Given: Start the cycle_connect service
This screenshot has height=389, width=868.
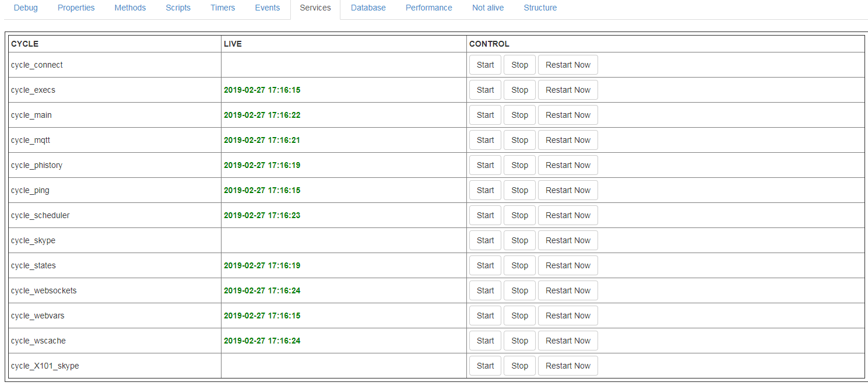Looking at the screenshot, I should [485, 65].
